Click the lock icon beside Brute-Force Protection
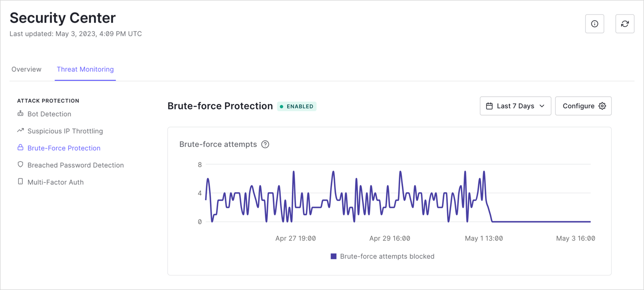Screen dimensions: 644x290 tap(21, 148)
